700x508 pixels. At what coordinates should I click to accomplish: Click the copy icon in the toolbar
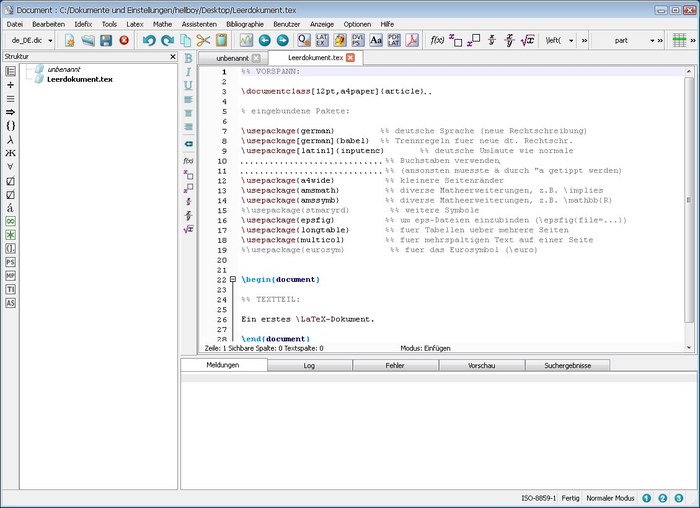pos(185,41)
